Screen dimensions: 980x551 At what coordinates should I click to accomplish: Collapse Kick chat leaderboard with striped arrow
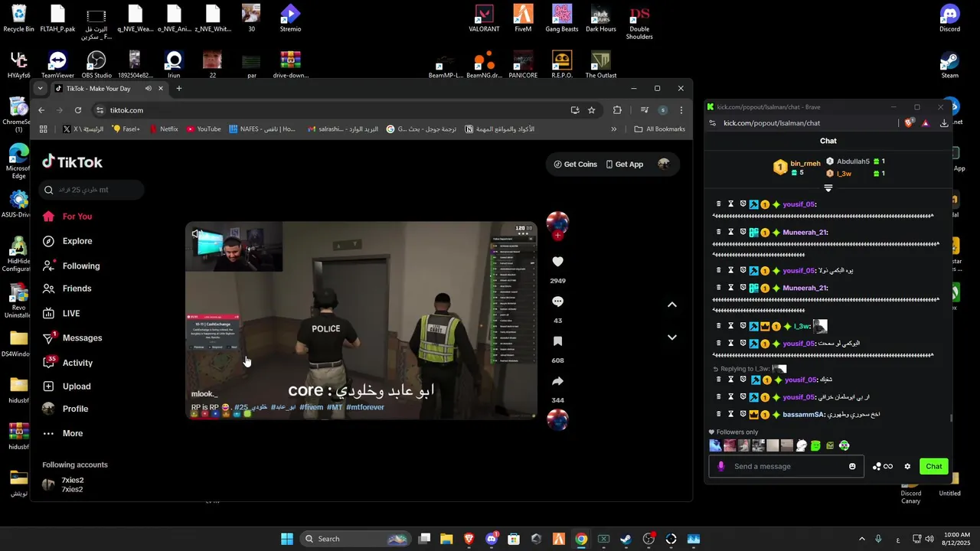[x=828, y=188]
